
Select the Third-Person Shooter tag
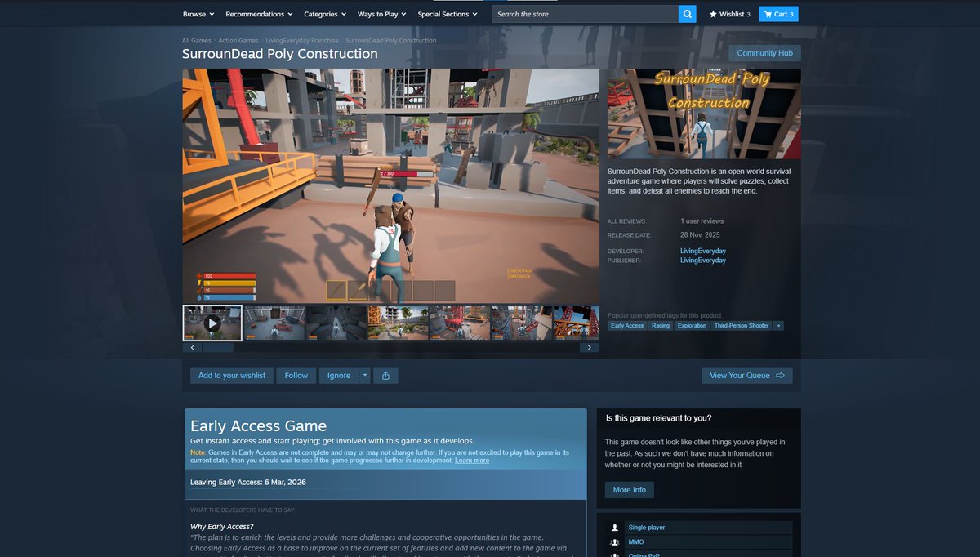[742, 326]
